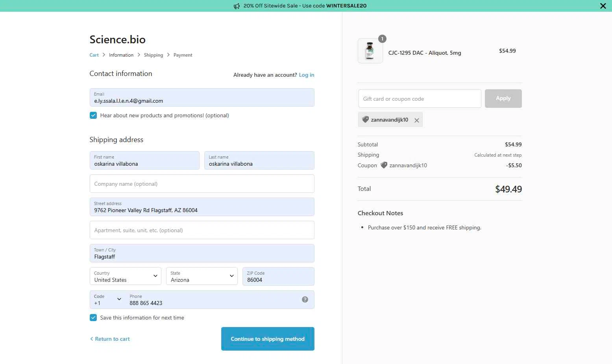612x364 pixels.
Task: Click the quantity badge on product thumbnail
Action: coord(382,39)
